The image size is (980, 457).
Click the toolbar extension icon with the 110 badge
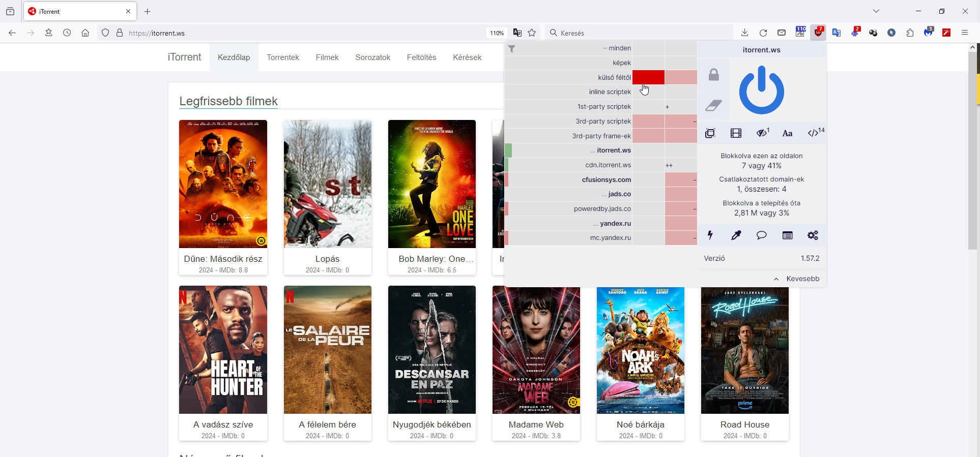pyautogui.click(x=800, y=33)
